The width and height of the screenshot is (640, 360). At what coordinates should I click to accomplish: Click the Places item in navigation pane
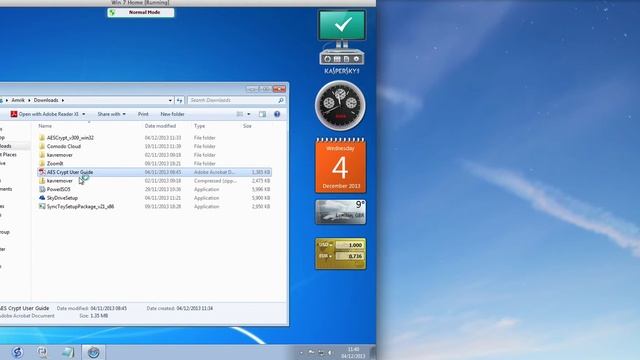tap(8, 155)
